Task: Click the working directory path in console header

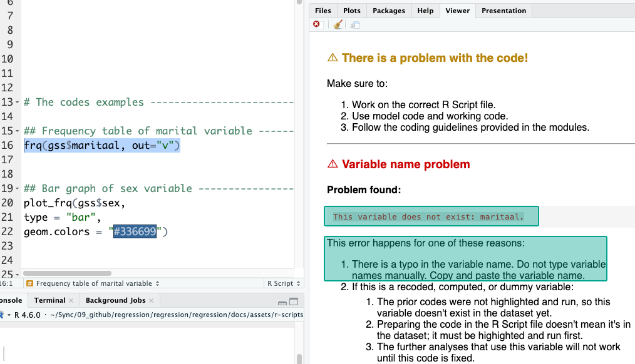Action: coord(177,315)
